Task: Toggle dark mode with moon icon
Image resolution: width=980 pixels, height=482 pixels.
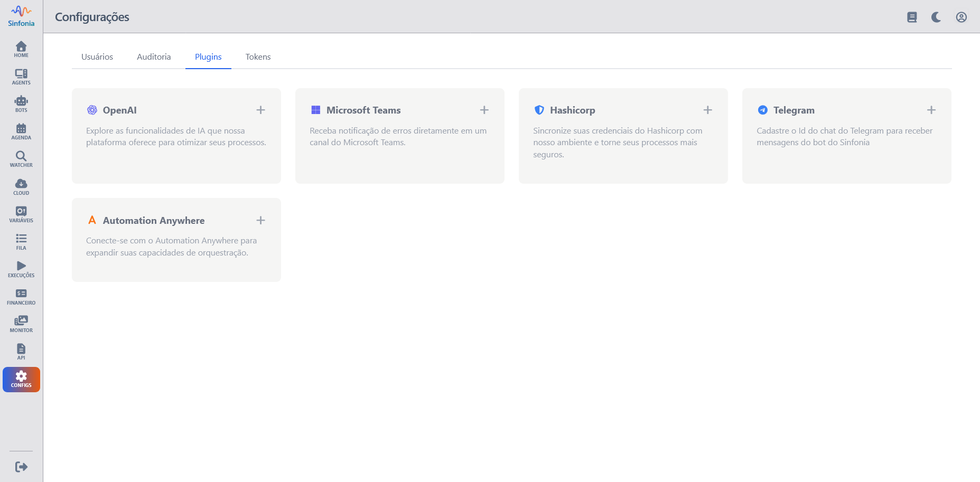Action: coord(936,17)
